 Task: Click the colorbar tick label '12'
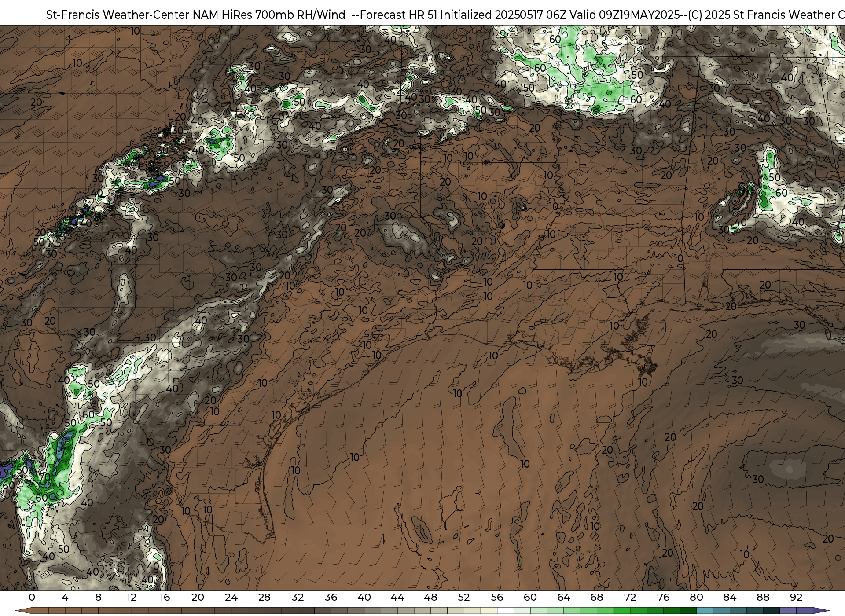(x=132, y=598)
